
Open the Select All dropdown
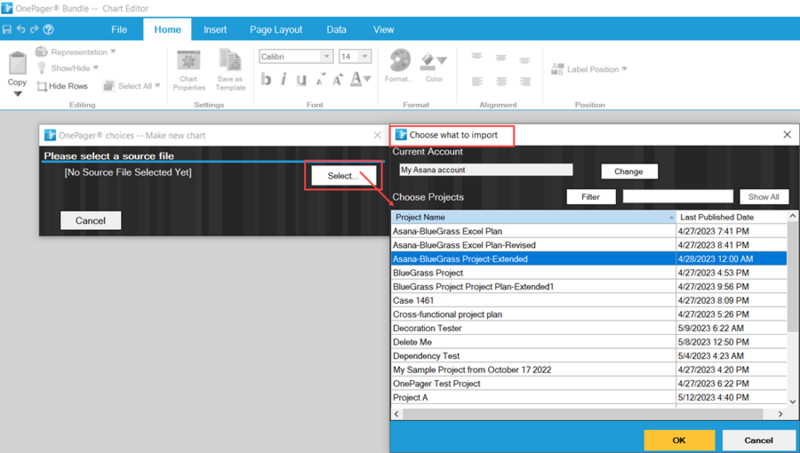(x=132, y=86)
